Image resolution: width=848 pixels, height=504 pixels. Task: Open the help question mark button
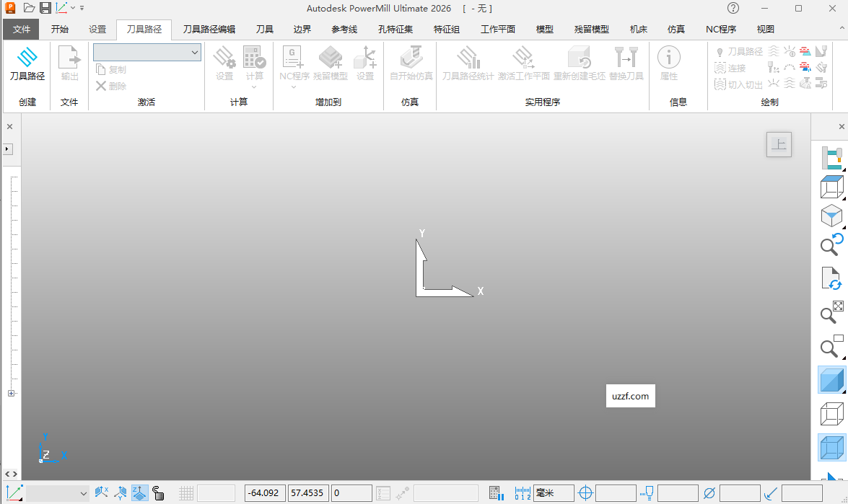pyautogui.click(x=733, y=8)
